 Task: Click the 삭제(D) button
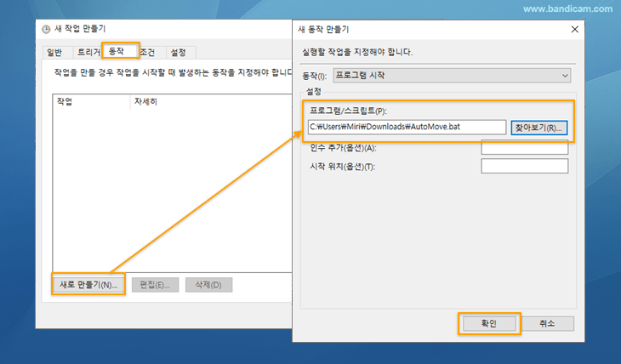(x=208, y=284)
